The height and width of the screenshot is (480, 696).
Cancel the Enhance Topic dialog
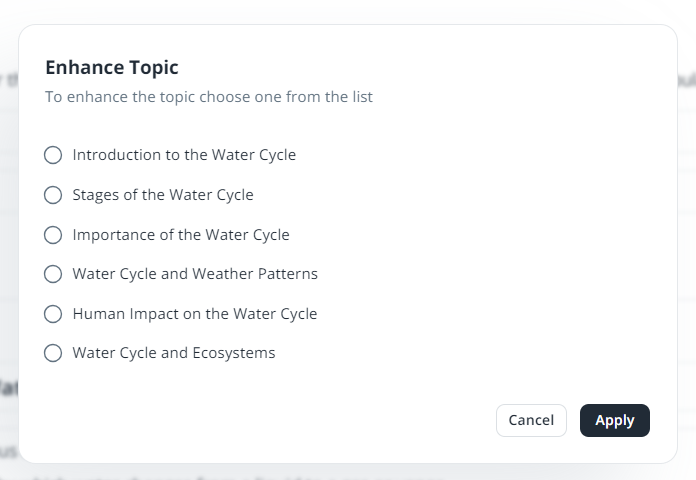(531, 421)
